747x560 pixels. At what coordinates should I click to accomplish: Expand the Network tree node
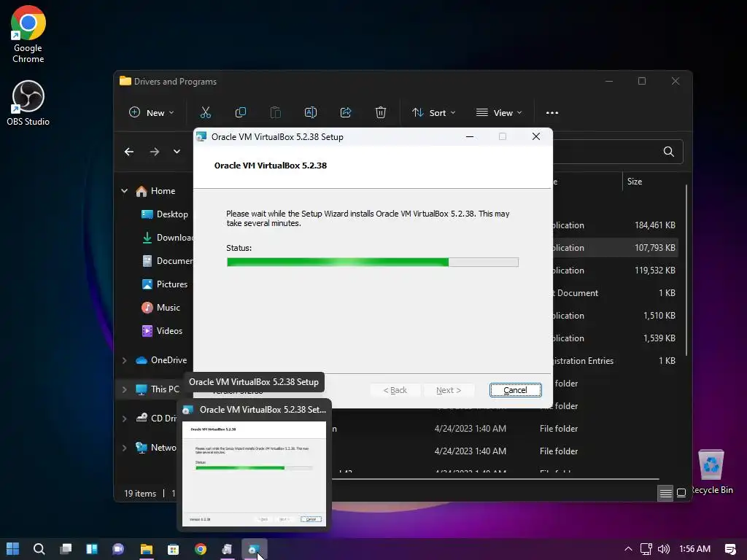(124, 448)
